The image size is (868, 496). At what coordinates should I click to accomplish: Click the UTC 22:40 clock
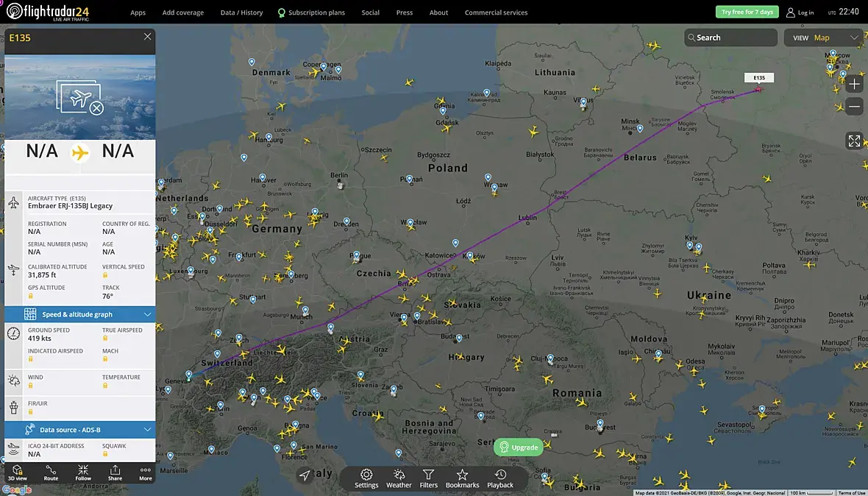tap(844, 12)
